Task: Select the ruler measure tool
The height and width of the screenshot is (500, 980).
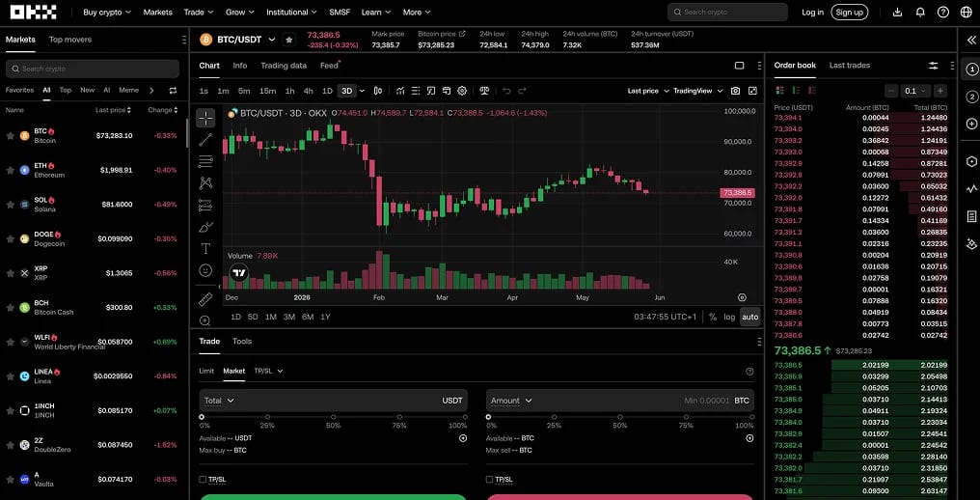Action: click(205, 299)
